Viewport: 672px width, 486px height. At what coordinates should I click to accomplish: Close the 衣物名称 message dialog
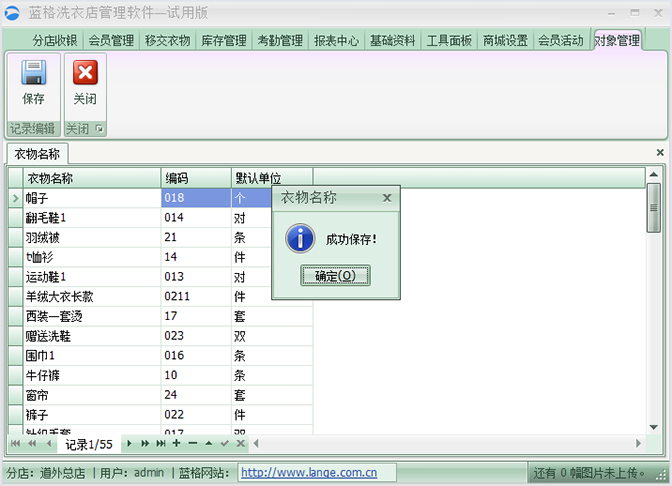click(387, 198)
